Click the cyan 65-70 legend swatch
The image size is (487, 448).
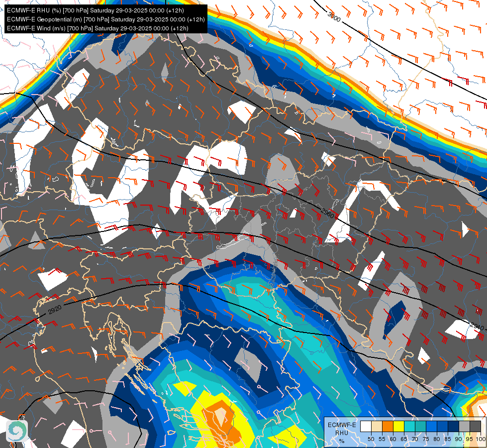409,426
